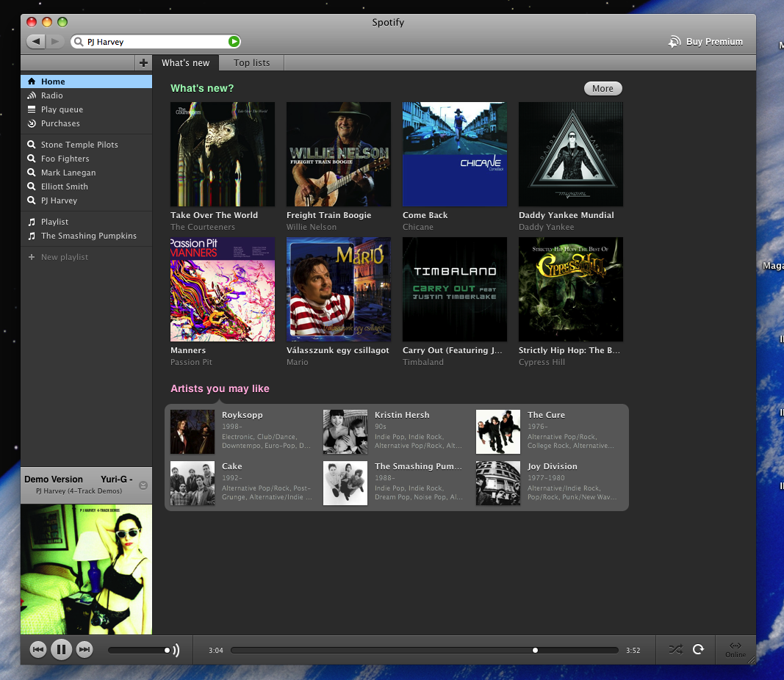Screen dimensions: 784x680
Task: Click the Online status indicator
Action: coord(736,650)
